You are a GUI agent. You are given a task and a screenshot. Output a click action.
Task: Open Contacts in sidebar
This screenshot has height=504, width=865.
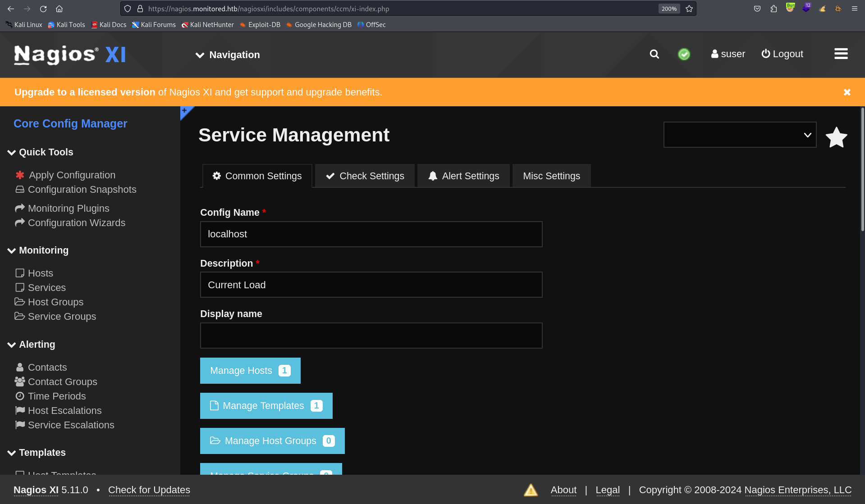(41, 368)
